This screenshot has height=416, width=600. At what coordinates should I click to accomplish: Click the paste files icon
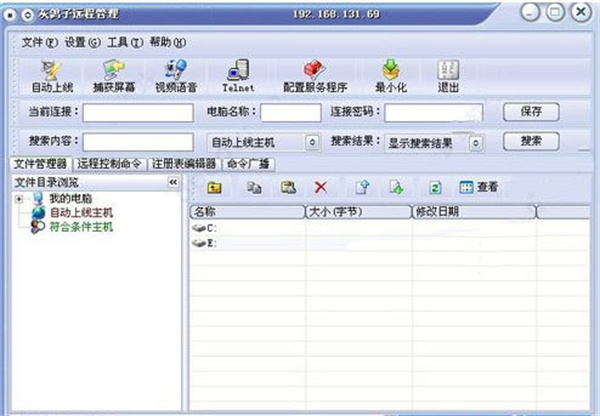289,188
